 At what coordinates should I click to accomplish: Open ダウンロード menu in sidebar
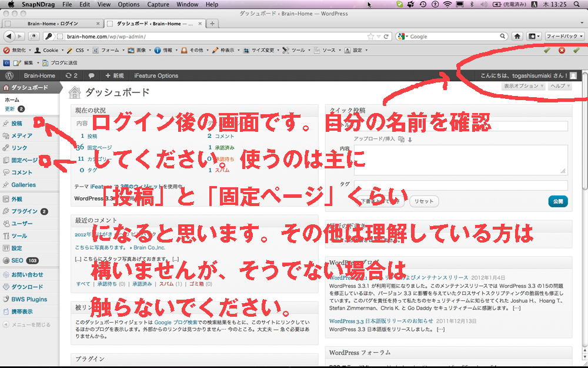[27, 287]
